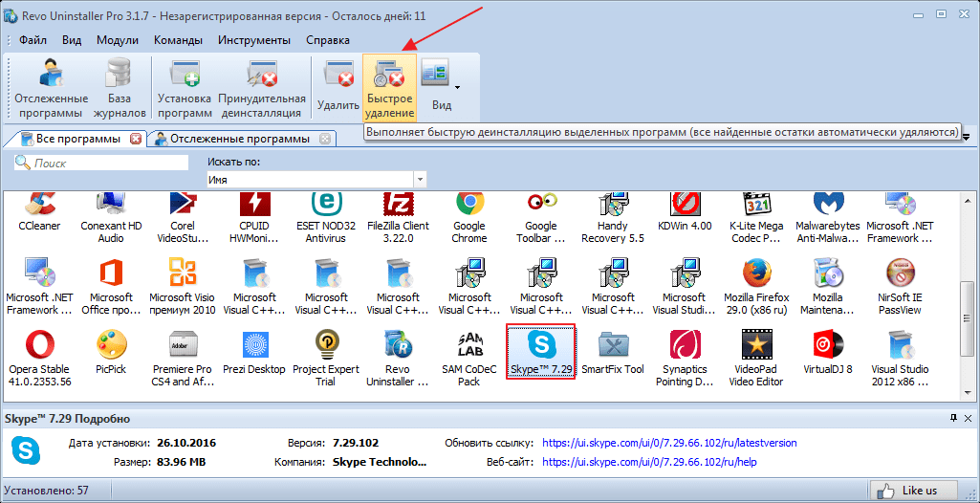Open the Инструменты menu

(x=253, y=40)
